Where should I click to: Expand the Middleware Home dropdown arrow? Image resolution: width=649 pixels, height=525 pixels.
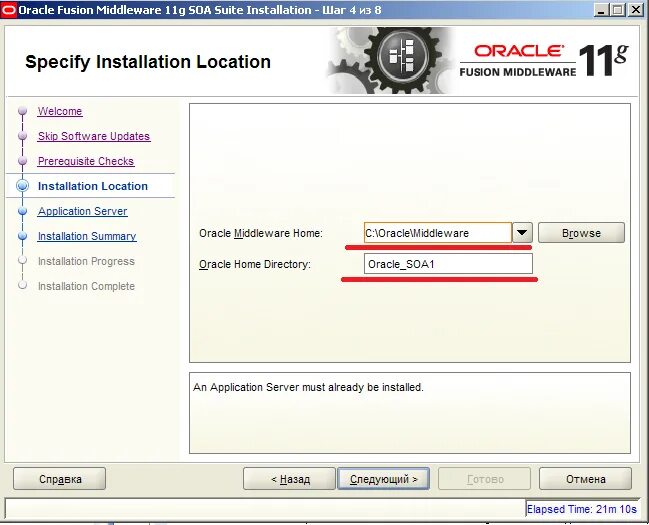pyautogui.click(x=522, y=233)
